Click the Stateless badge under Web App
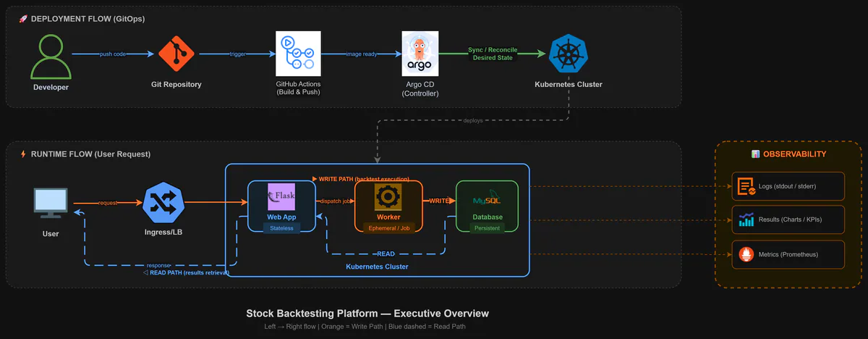 pos(281,228)
